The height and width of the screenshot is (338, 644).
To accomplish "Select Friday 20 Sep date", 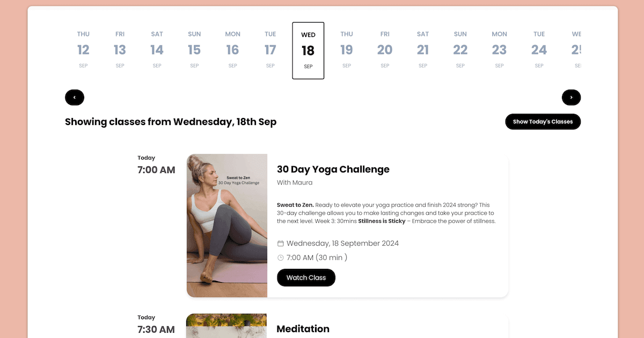I will (385, 50).
